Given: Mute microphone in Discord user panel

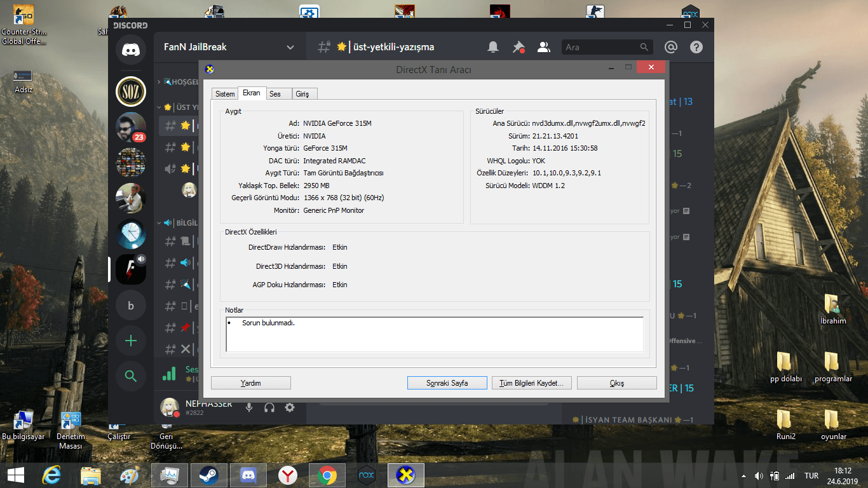Looking at the screenshot, I should (249, 407).
